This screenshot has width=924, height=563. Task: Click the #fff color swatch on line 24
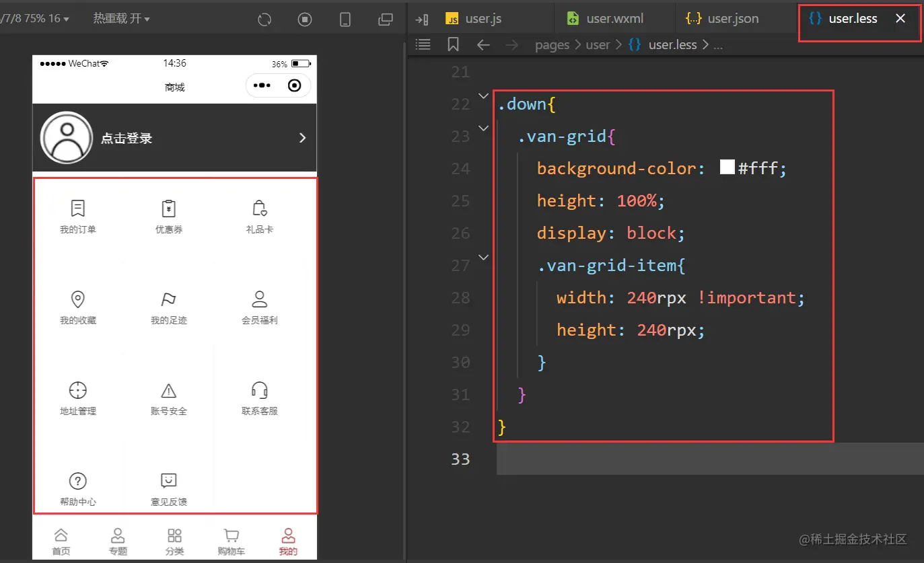[x=727, y=167]
